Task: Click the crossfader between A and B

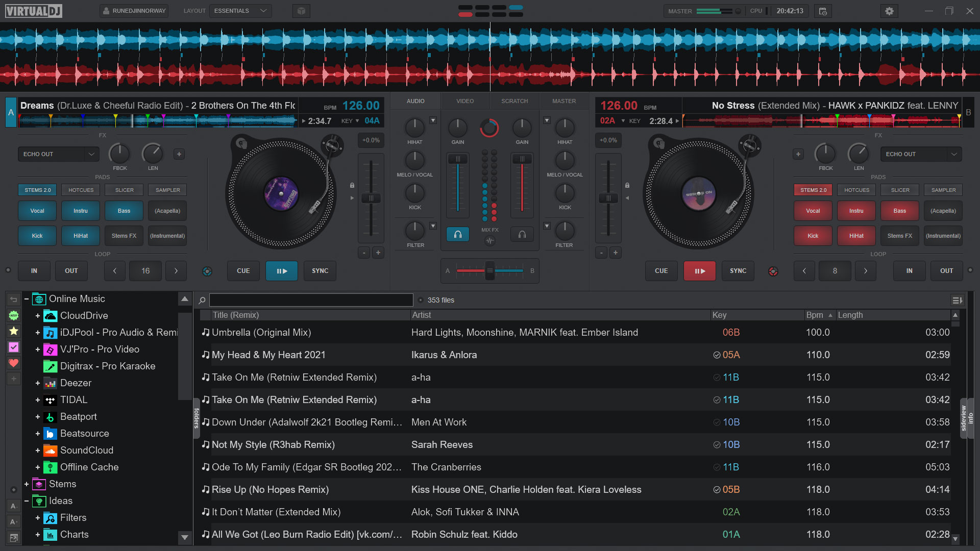Action: (489, 270)
